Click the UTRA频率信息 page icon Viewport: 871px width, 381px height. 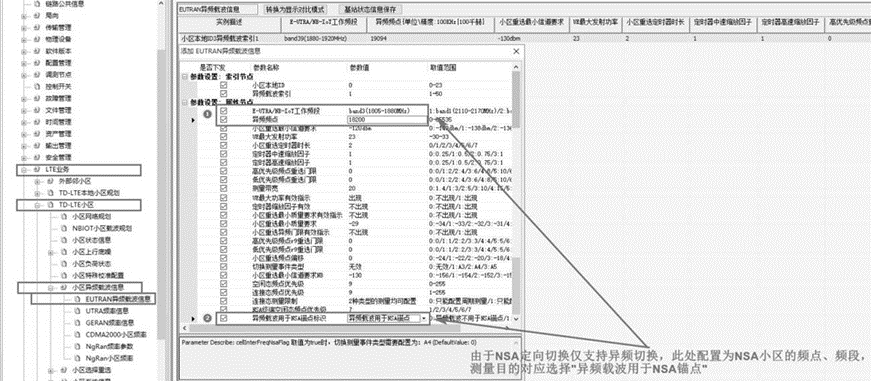(x=77, y=310)
